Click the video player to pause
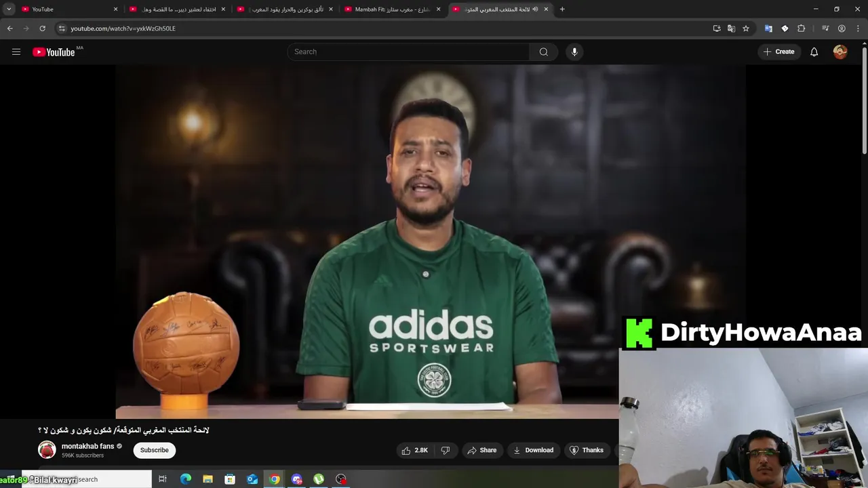This screenshot has height=488, width=868. (431, 242)
